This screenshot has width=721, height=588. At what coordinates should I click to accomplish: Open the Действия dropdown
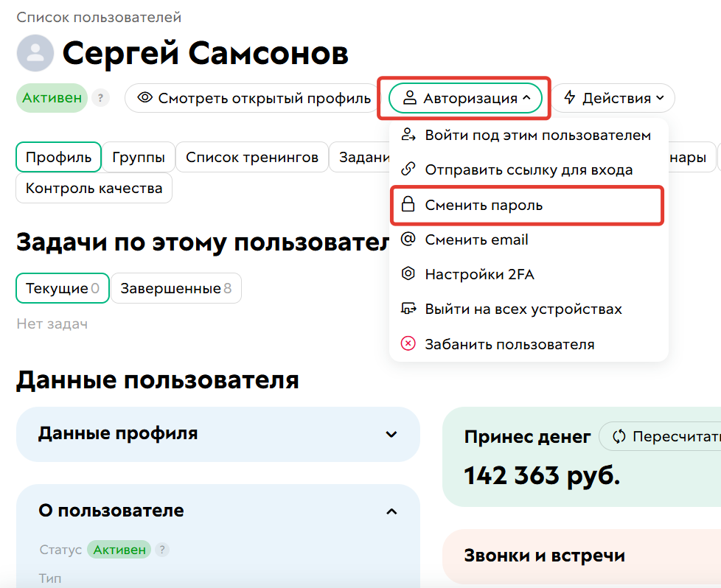coord(613,97)
